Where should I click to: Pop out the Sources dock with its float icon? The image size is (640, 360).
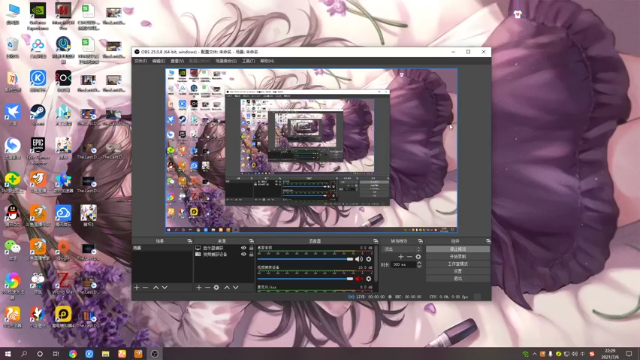251,241
